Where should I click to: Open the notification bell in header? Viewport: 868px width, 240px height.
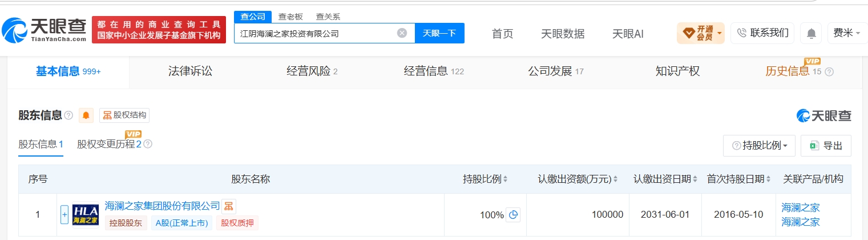[x=811, y=33]
